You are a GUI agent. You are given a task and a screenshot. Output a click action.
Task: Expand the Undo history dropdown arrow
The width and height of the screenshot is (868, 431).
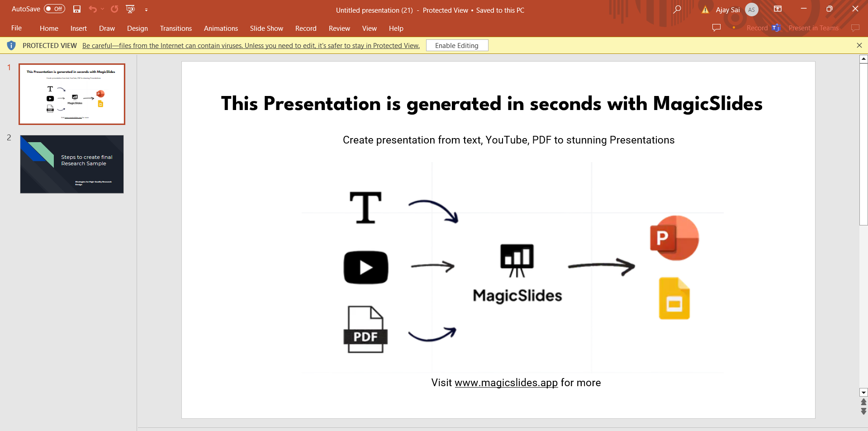click(x=103, y=9)
